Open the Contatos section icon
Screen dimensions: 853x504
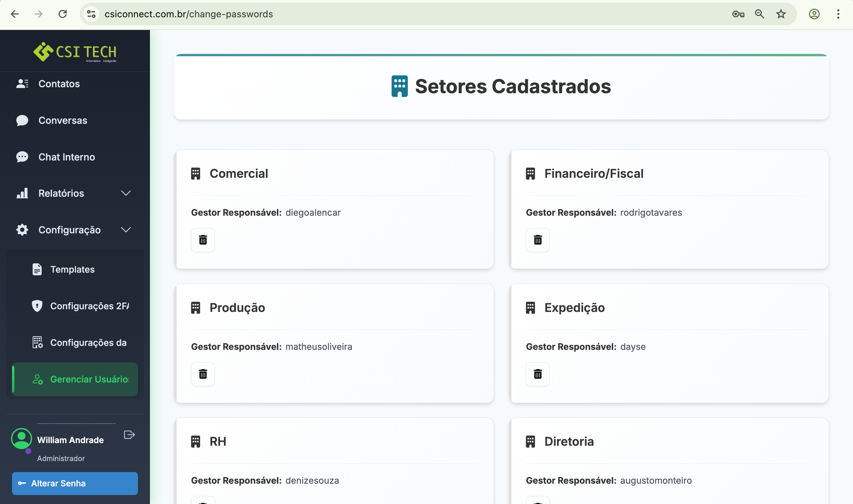point(22,84)
